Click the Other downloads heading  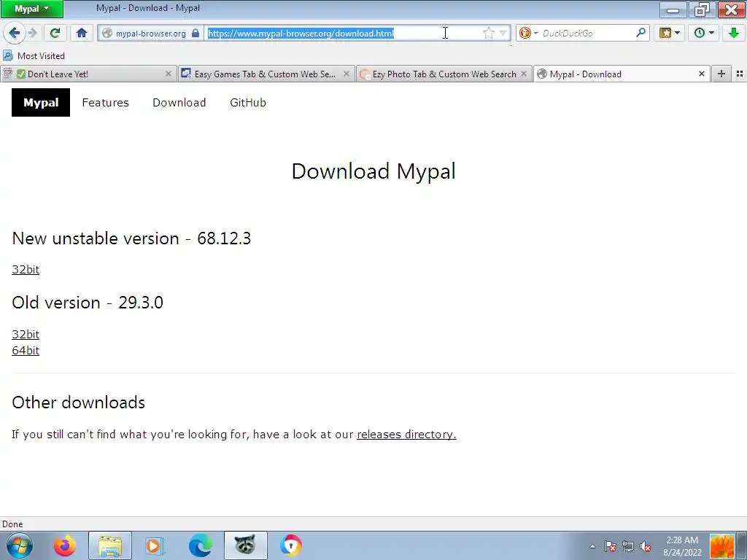click(79, 402)
